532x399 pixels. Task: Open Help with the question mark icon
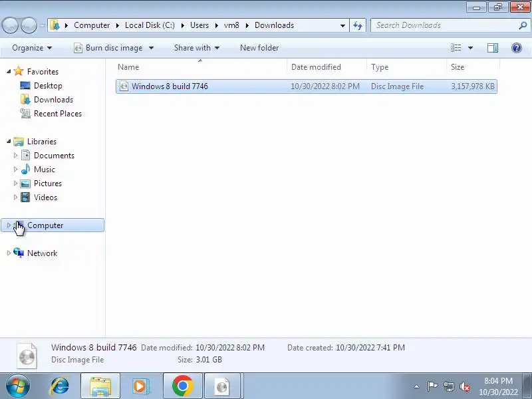click(x=517, y=48)
